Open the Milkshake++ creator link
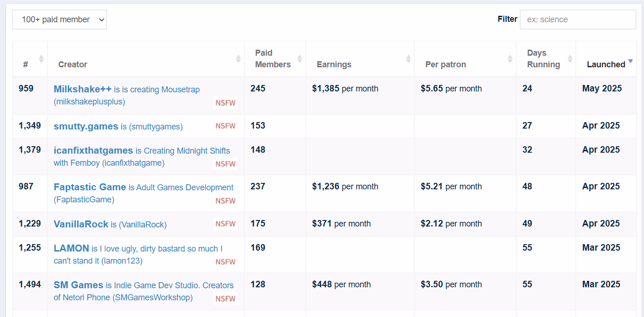The image size is (644, 317). 83,89
